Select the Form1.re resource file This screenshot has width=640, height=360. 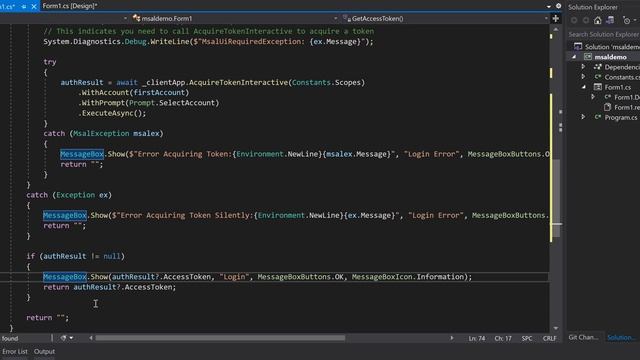[x=627, y=107]
